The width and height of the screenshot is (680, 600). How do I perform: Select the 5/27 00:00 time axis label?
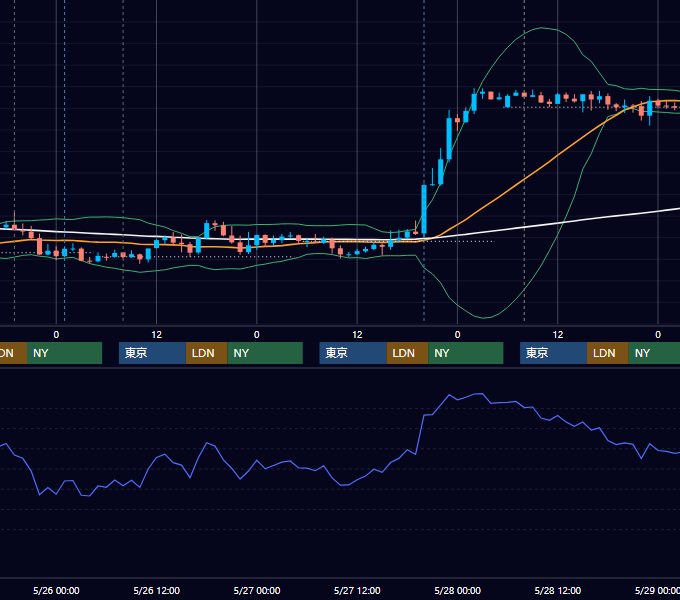click(x=257, y=590)
